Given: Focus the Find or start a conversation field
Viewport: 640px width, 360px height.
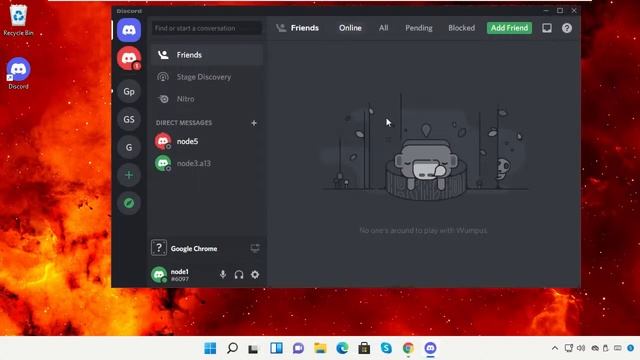Looking at the screenshot, I should [x=207, y=28].
